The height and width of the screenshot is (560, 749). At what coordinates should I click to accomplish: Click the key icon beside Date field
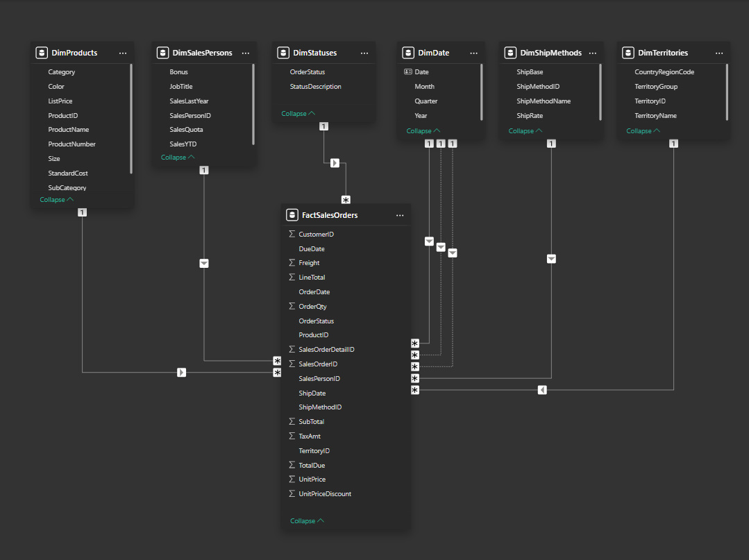click(x=408, y=71)
